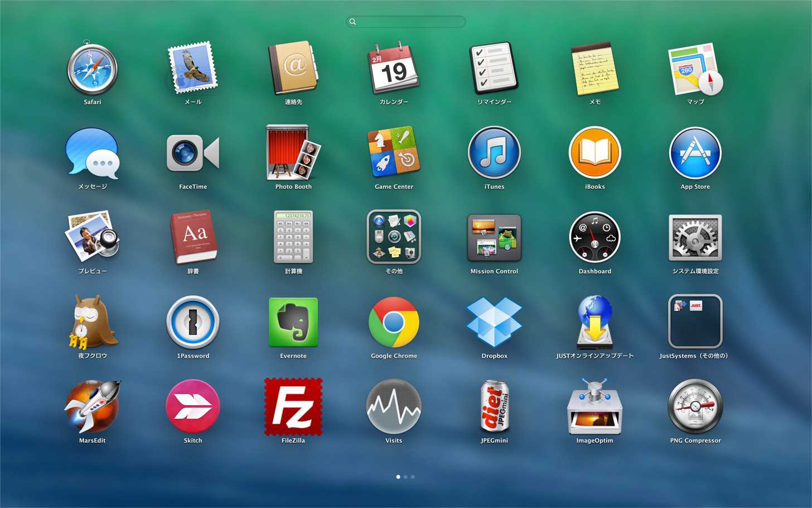The image size is (812, 508).
Task: Open the メモ yellow notepad app
Action: tap(594, 68)
